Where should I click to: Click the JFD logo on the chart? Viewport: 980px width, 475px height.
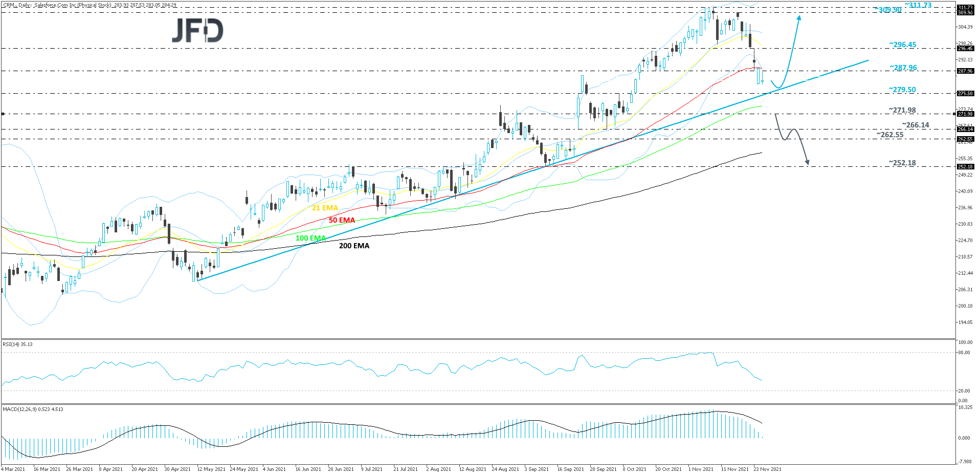point(197,31)
